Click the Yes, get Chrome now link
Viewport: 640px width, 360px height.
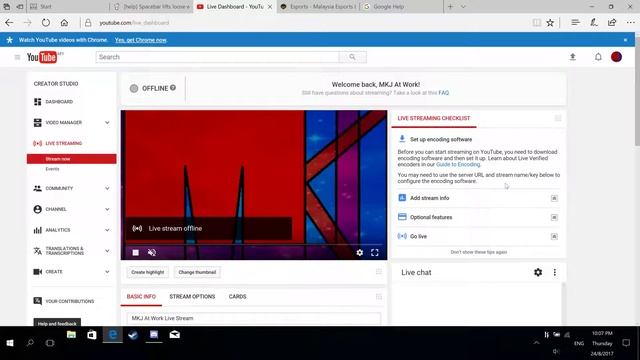(x=141, y=40)
